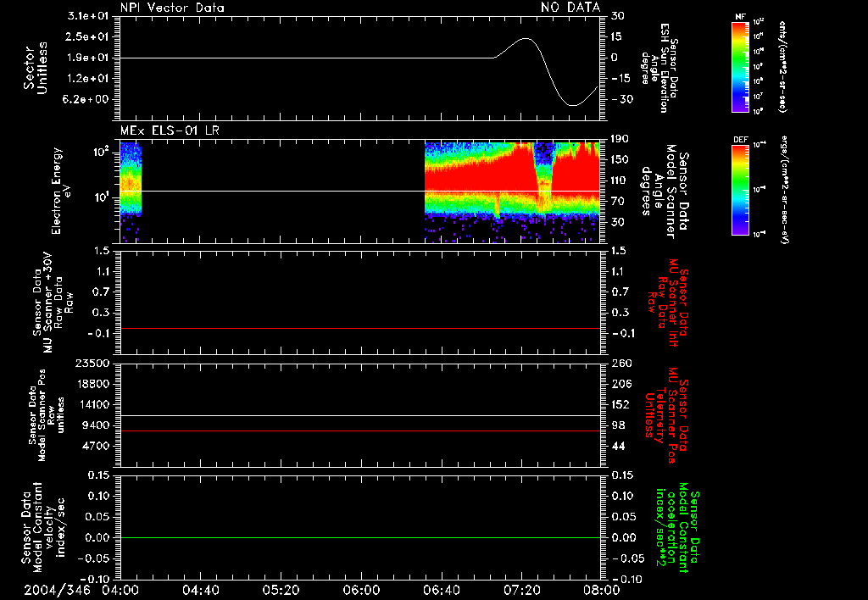
Task: Click the 260 telemetry tick label
Action: pyautogui.click(x=621, y=364)
